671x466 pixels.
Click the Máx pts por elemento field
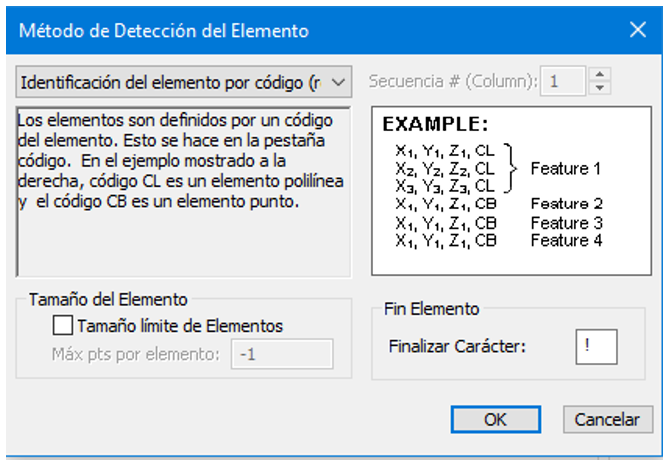282,354
